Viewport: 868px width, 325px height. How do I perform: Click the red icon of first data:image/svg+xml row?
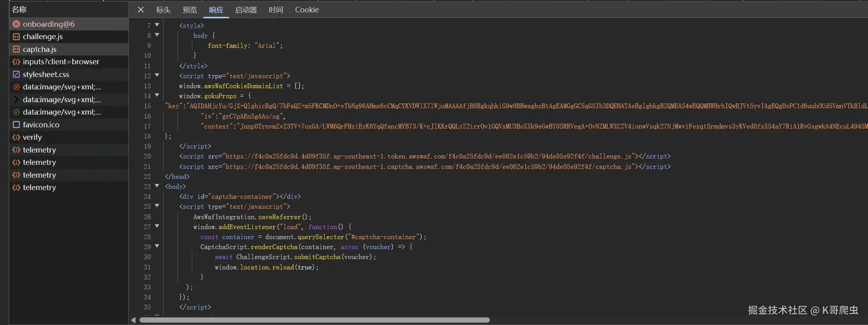coord(16,87)
